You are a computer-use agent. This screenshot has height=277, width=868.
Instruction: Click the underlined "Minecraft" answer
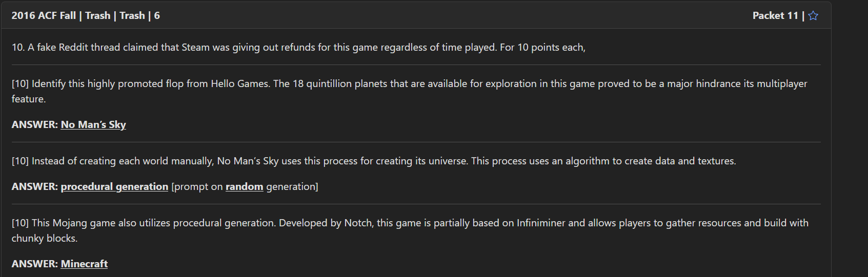coord(84,264)
